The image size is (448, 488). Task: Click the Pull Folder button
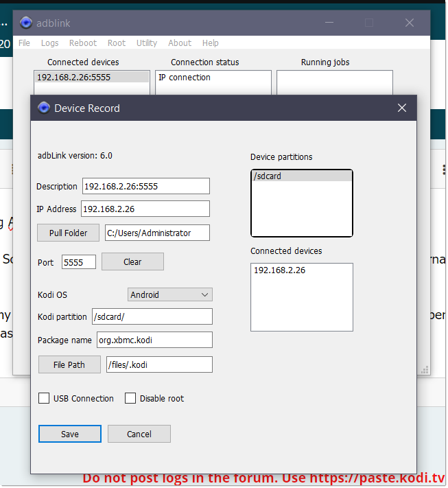tap(68, 233)
